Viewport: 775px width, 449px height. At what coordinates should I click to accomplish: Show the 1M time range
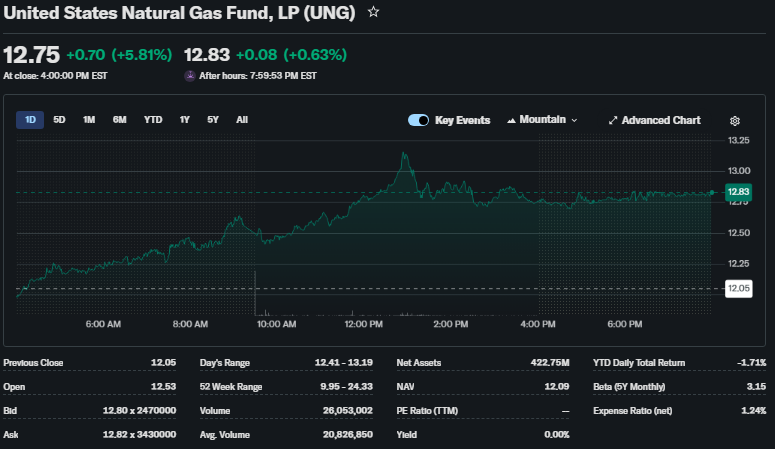89,120
